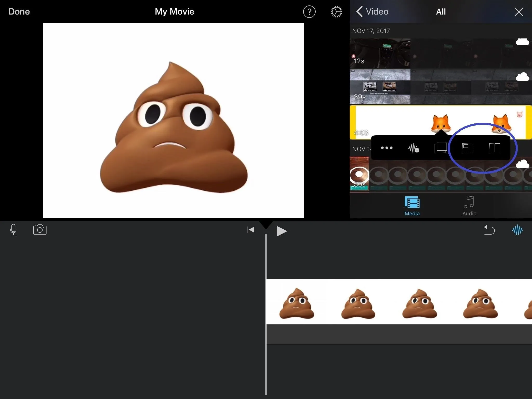Add clip as picture-in-picture

(468, 148)
